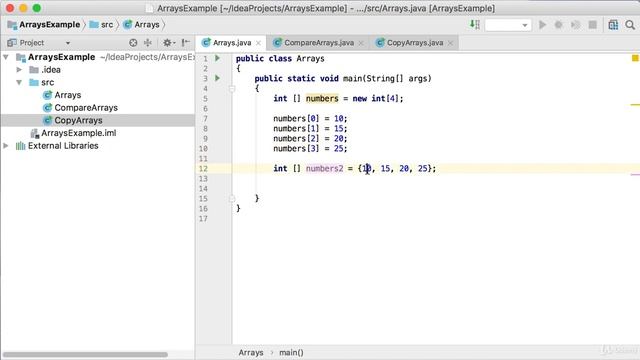Click Arrays in navigation breadcrumb
The height and width of the screenshot is (360, 640).
point(141,25)
